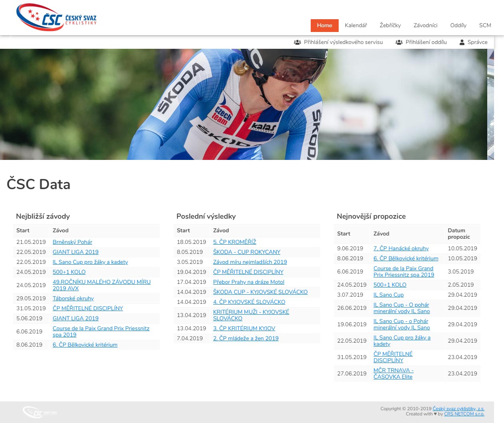504x423 pixels.
Task: Click the people icon beside Přihlášení výsledkového servisu
Action: coord(298,42)
